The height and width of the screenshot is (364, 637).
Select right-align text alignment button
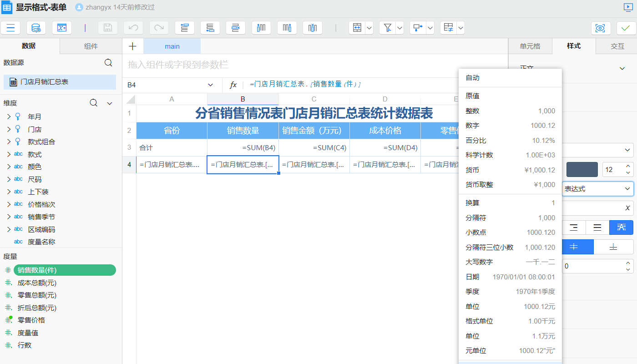(x=574, y=227)
